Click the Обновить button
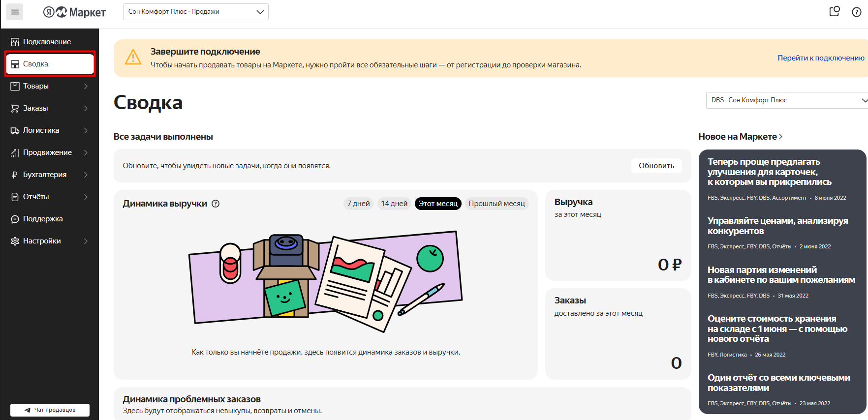The height and width of the screenshot is (420, 868). click(x=656, y=166)
